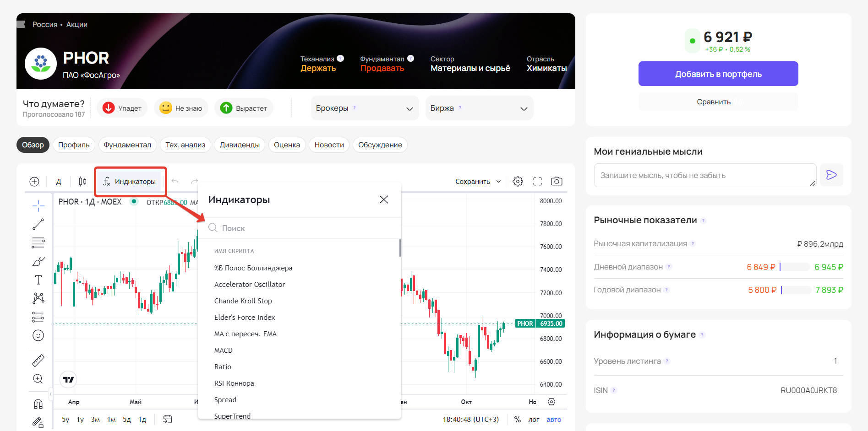Select the trend line drawing tool
868x431 pixels.
pos(38,224)
